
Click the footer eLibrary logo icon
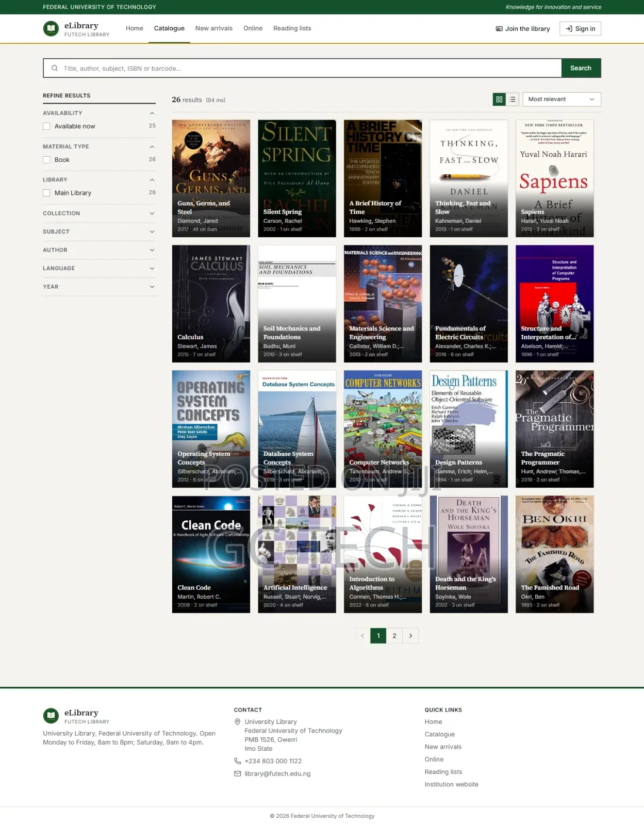click(x=51, y=716)
